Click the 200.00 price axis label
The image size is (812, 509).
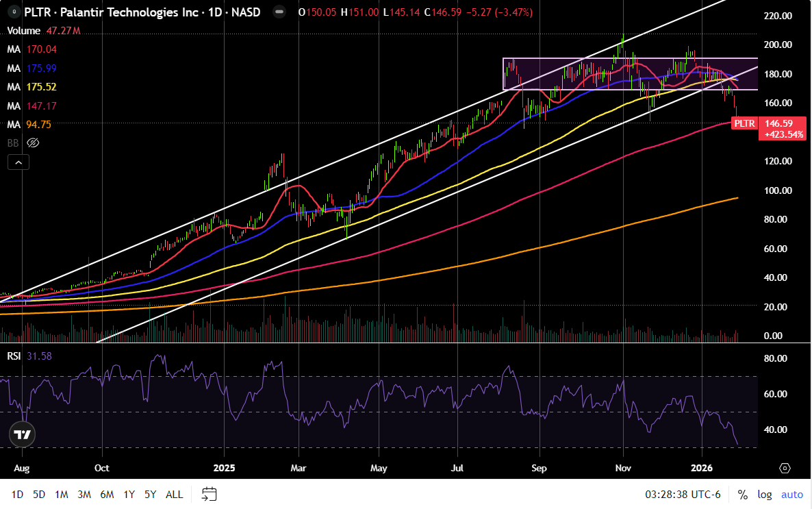pos(778,45)
